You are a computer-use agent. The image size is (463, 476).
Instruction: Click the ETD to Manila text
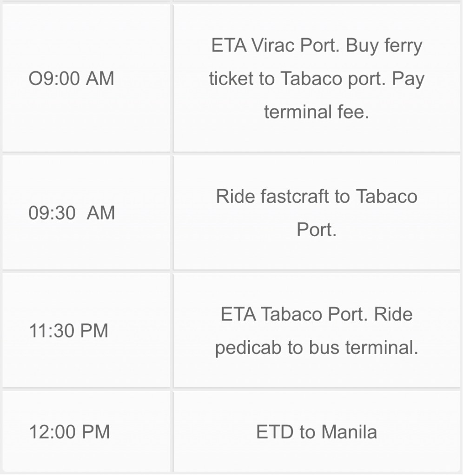point(317,432)
